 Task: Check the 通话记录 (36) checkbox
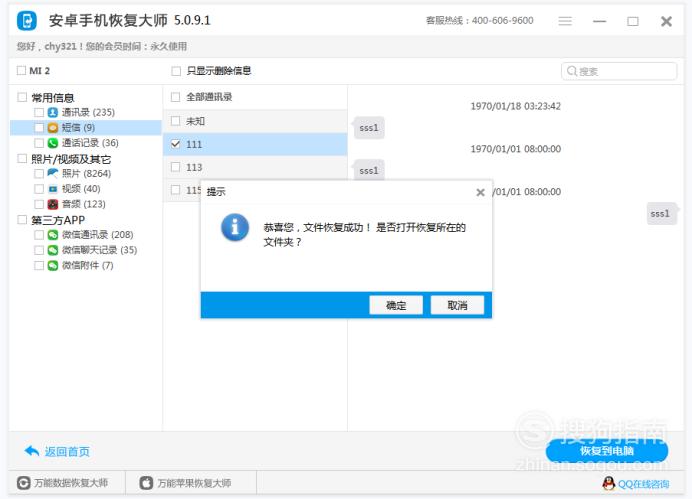click(x=39, y=143)
